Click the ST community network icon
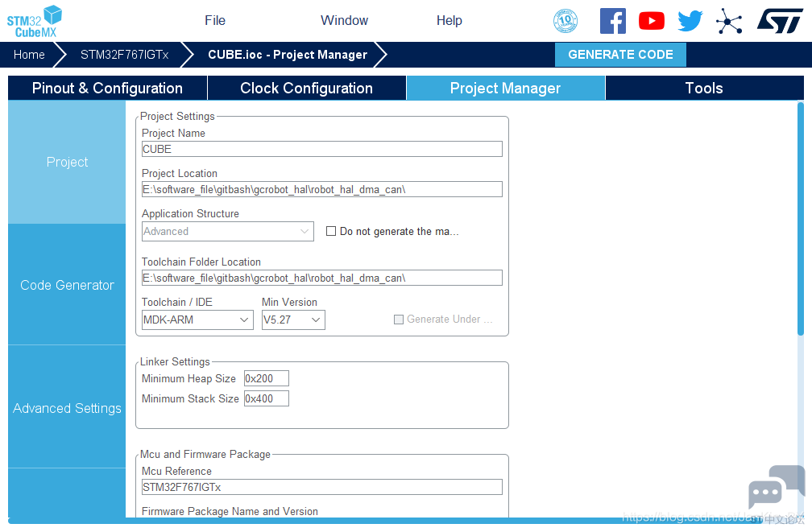812x532 pixels. (729, 21)
